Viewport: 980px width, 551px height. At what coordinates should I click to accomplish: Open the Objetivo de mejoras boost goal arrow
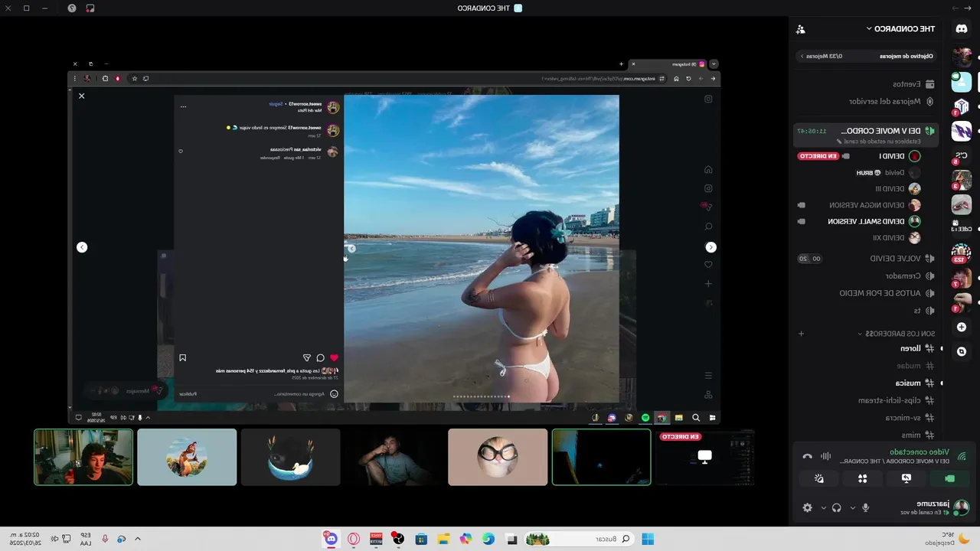click(x=802, y=56)
